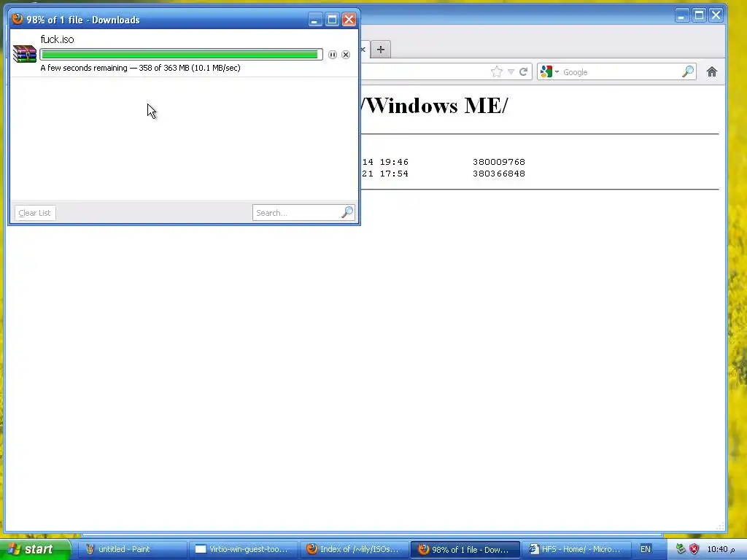Switch to Index of /~lily/ISOs taskbar item

tap(355, 549)
